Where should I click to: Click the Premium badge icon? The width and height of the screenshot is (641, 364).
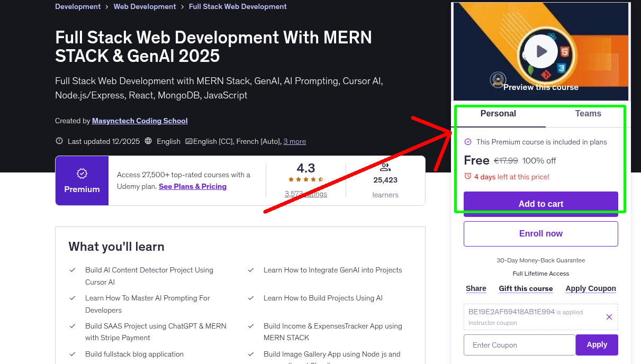pyautogui.click(x=82, y=172)
